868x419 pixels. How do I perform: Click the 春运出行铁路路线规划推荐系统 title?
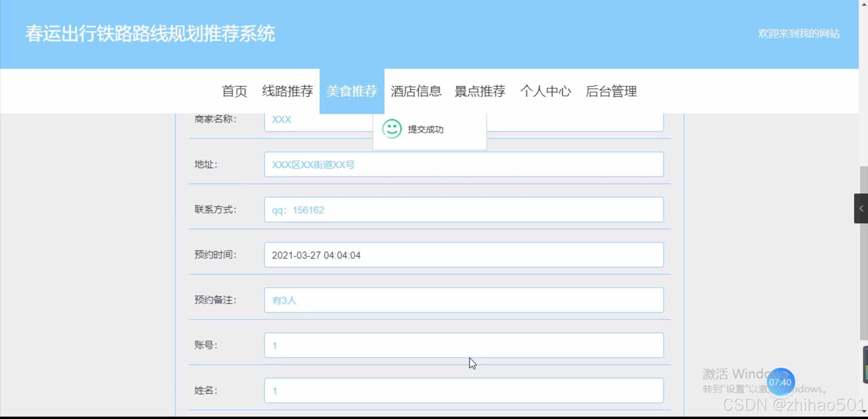coord(150,34)
